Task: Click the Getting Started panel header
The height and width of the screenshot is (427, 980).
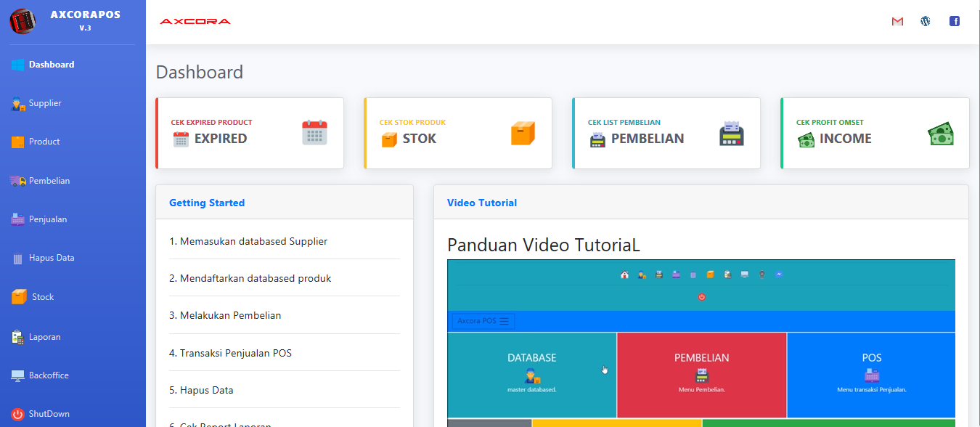Action: click(x=285, y=203)
